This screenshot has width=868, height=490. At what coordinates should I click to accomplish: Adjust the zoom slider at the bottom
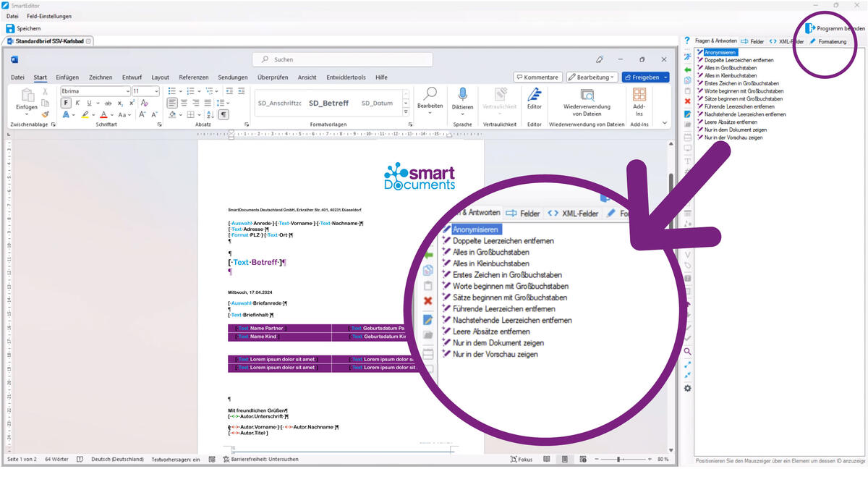click(618, 459)
